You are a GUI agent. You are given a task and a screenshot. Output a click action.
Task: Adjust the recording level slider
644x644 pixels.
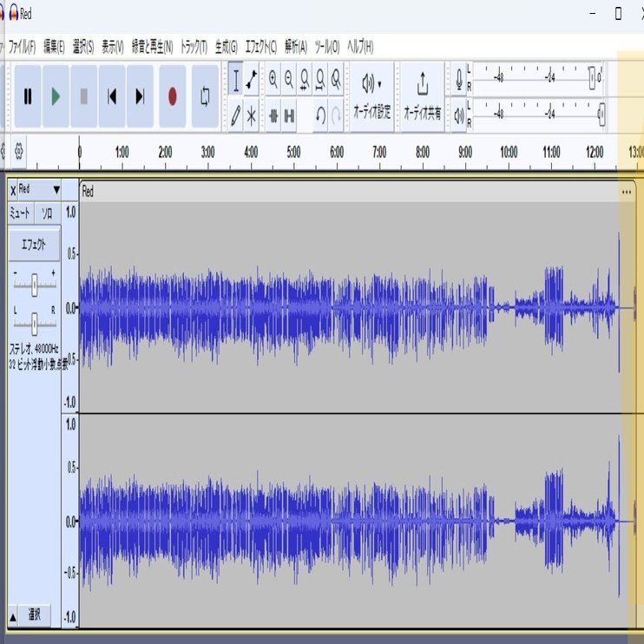(x=592, y=77)
